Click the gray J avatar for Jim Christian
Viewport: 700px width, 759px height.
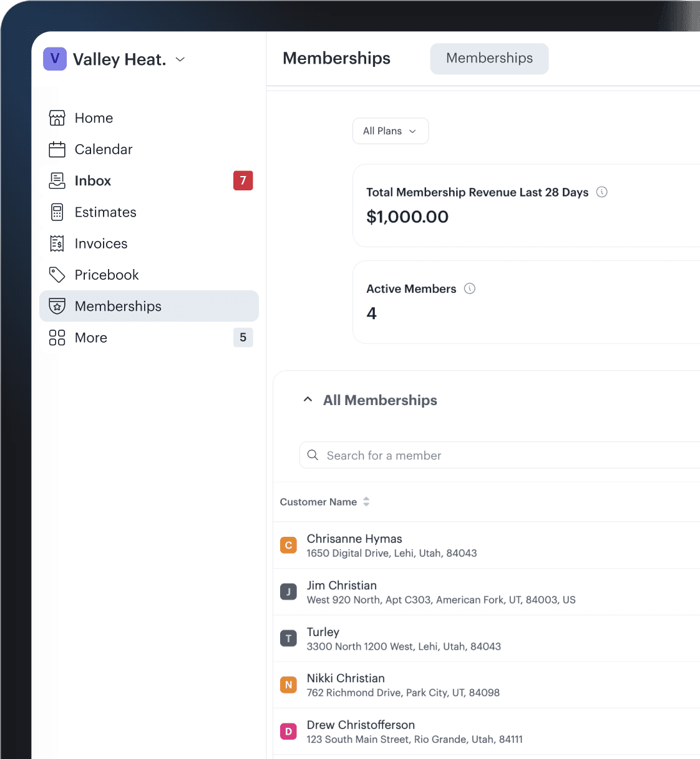pyautogui.click(x=288, y=592)
